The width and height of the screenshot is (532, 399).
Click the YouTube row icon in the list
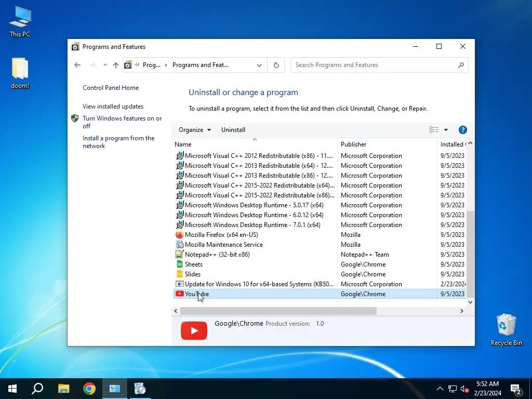179,294
